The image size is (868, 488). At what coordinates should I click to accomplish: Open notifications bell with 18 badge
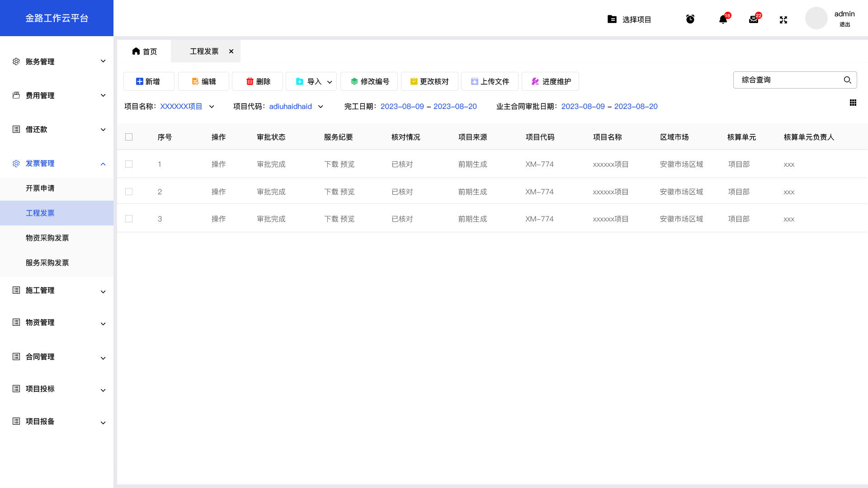[723, 19]
